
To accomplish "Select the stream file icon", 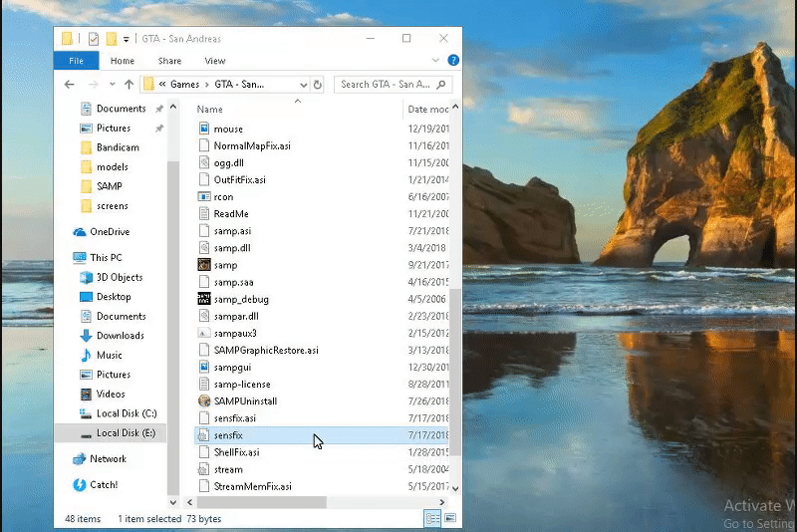I will pos(204,469).
